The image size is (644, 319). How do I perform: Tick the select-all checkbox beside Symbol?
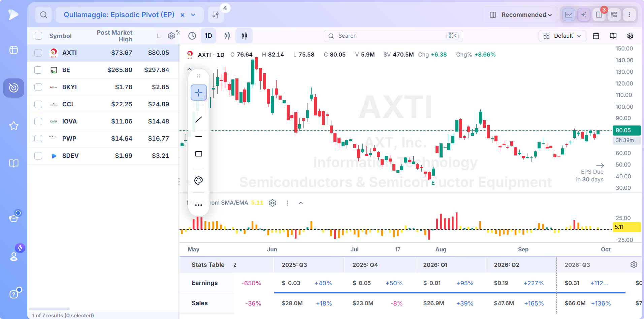pos(38,36)
